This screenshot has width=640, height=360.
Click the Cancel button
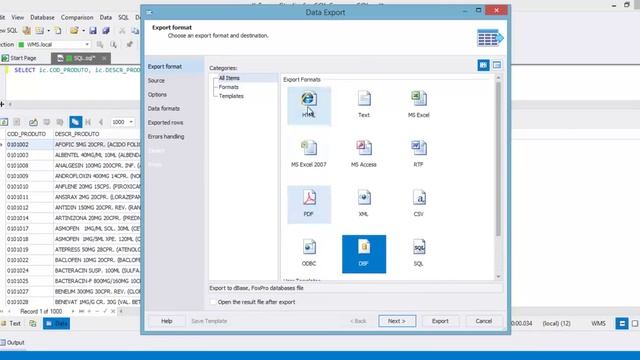click(x=484, y=321)
